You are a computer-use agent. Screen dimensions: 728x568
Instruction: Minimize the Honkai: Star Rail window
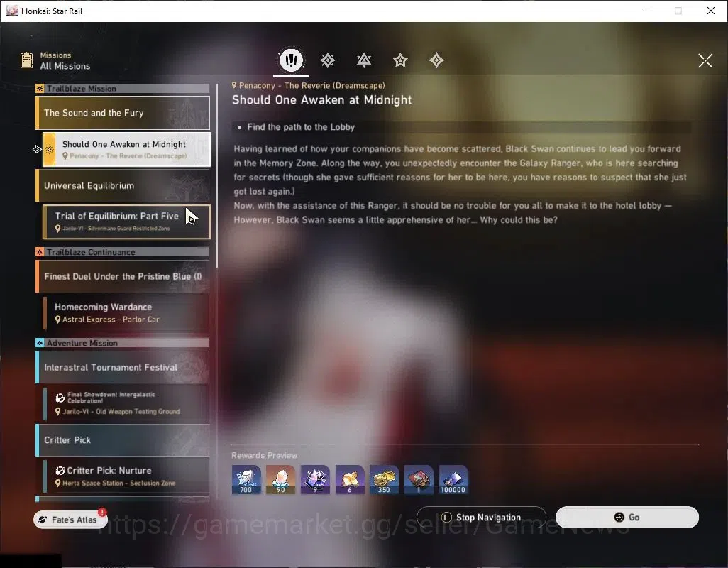coord(646,11)
